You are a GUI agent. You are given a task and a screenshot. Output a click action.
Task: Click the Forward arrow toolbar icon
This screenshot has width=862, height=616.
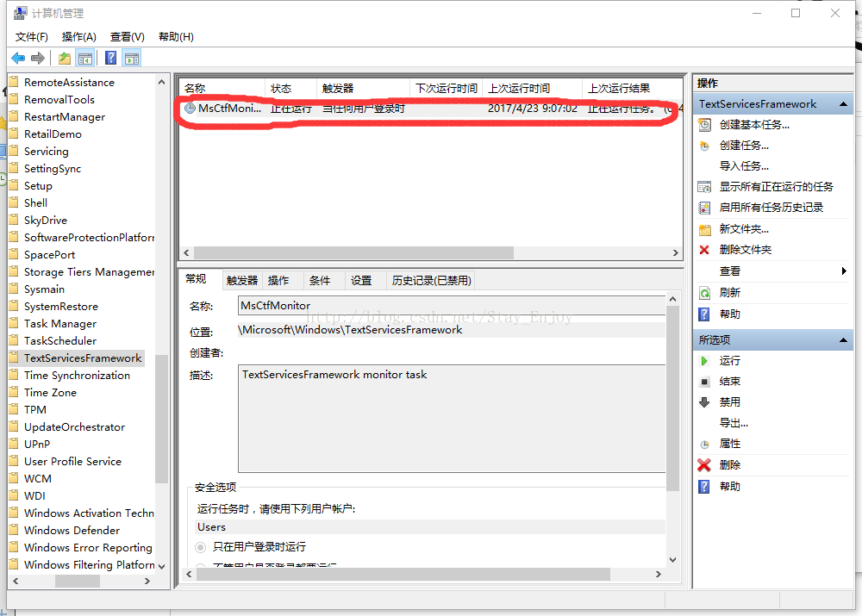coord(38,58)
